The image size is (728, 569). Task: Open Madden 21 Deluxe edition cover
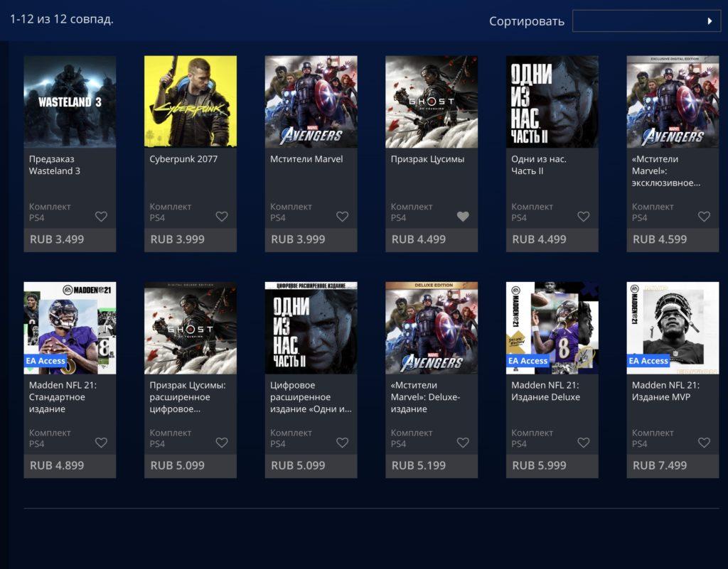coord(552,328)
